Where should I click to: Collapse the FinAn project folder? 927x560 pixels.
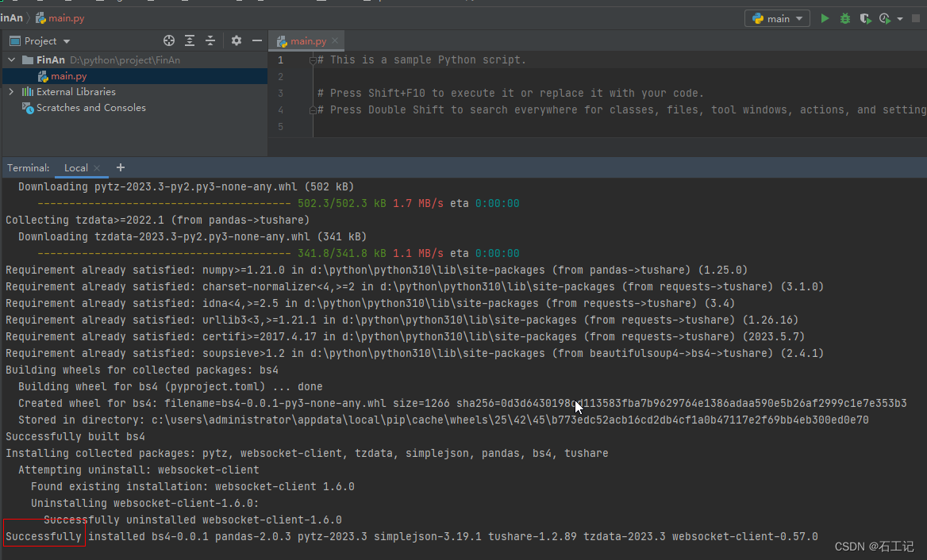click(x=12, y=59)
